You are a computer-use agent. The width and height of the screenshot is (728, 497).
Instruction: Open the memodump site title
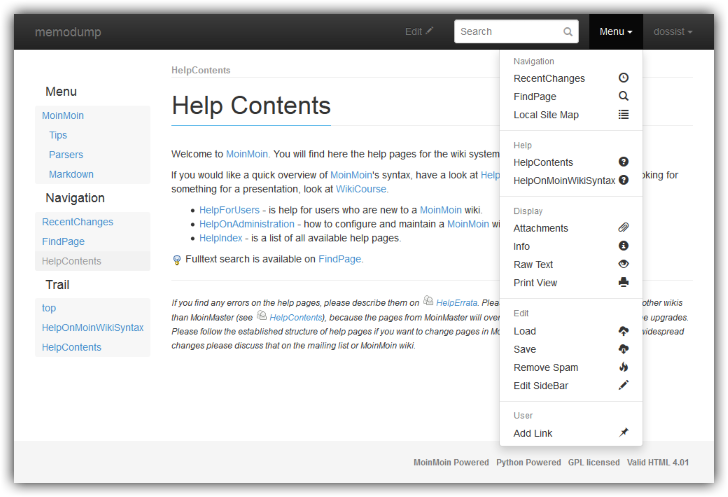point(68,32)
